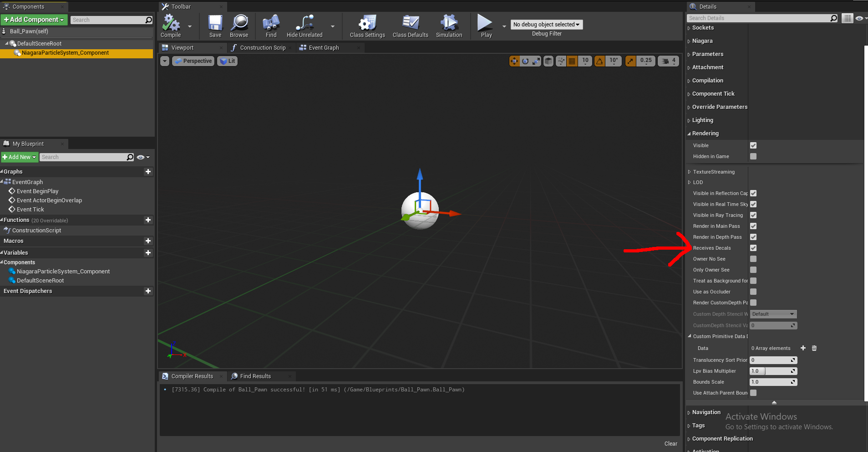Toggle grid snapping in the viewport toolbar

point(572,61)
